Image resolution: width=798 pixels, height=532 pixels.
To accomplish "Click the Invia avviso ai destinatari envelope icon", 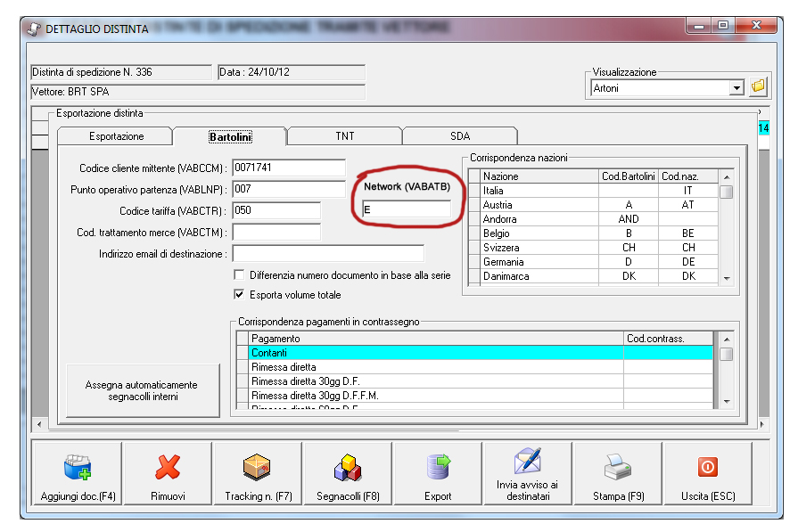I will click(528, 461).
